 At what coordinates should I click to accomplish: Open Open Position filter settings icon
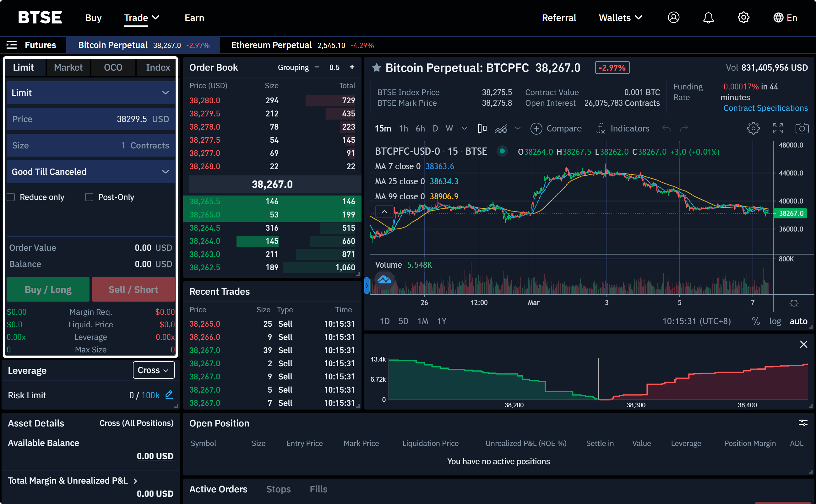[x=803, y=423]
